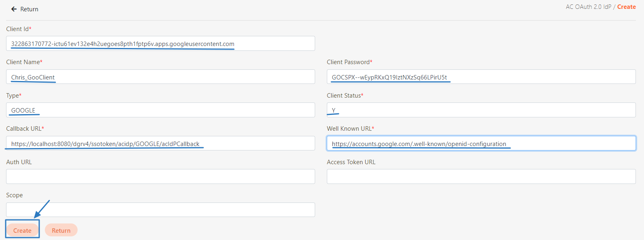
Task: Focus the empty Access Token URL field
Action: point(481,177)
